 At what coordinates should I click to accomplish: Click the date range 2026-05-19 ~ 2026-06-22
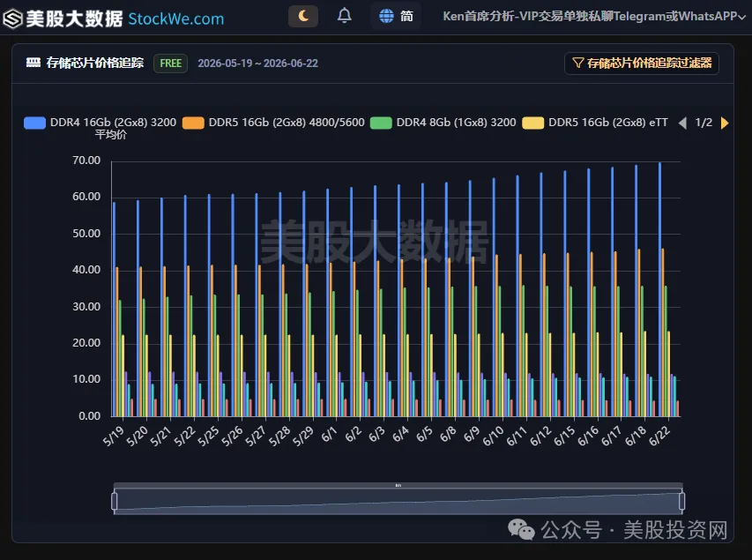click(258, 63)
